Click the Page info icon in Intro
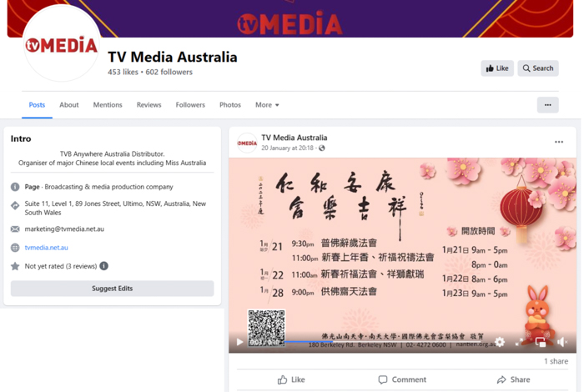Image resolution: width=584 pixels, height=392 pixels. coord(15,187)
